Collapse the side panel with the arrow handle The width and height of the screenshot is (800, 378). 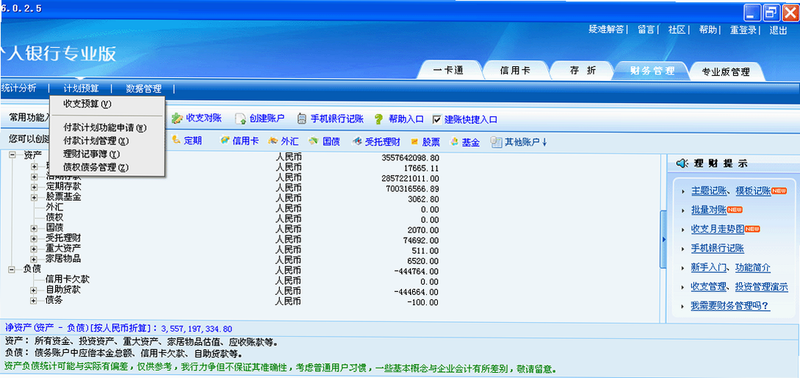point(663,239)
